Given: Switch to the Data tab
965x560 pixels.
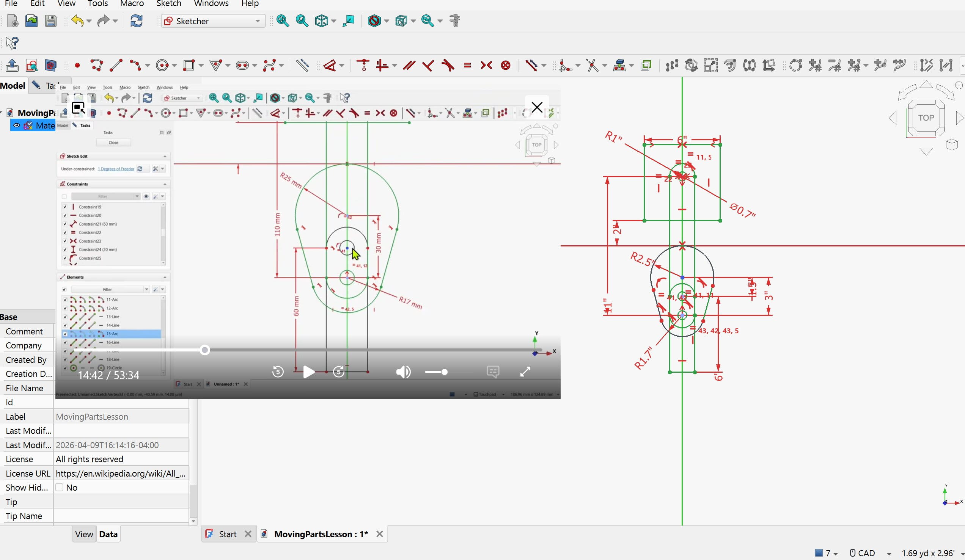Looking at the screenshot, I should (108, 534).
